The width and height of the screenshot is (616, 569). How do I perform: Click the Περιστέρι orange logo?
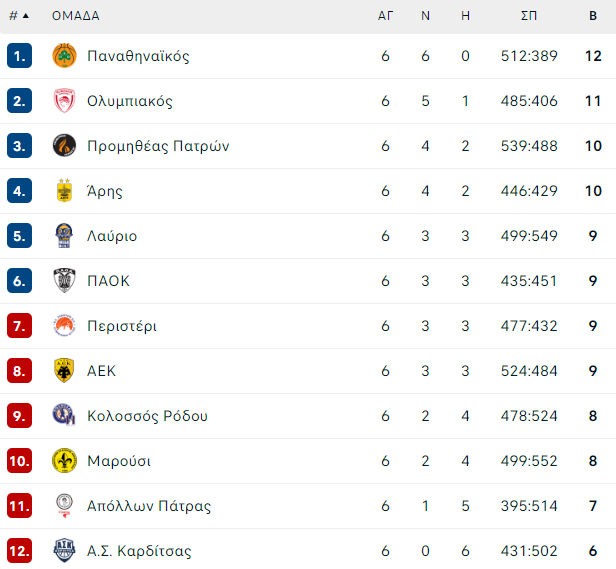pos(64,325)
